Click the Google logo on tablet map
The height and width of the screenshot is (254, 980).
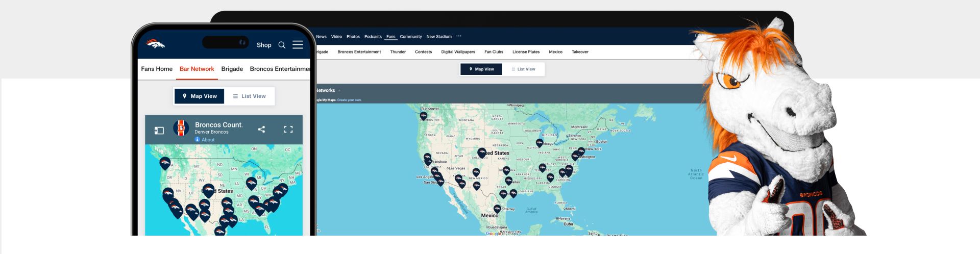tap(493, 233)
